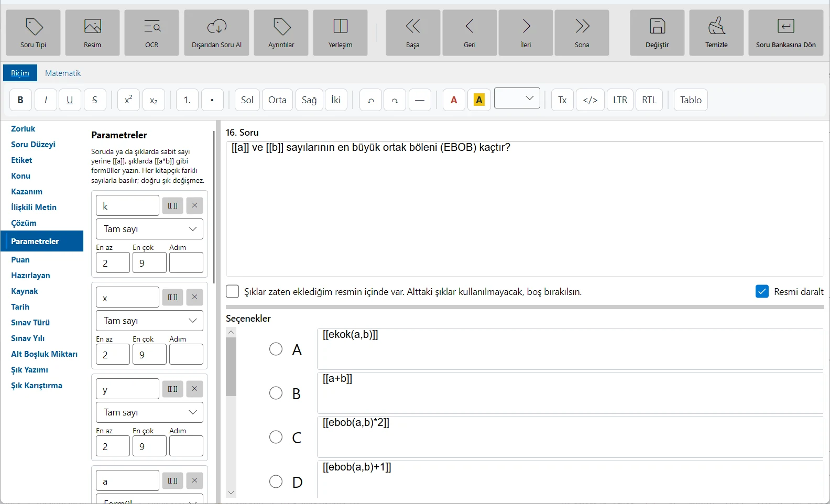Open the Soru Tipi tag tool
Viewport: 830px width, 504px height.
[x=34, y=32]
